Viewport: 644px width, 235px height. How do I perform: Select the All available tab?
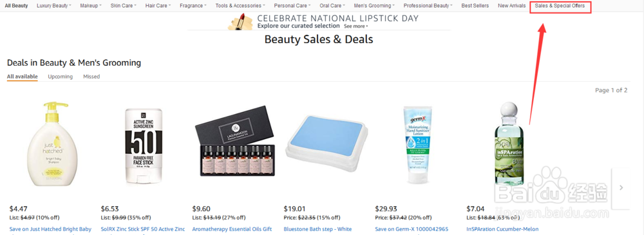tap(23, 77)
